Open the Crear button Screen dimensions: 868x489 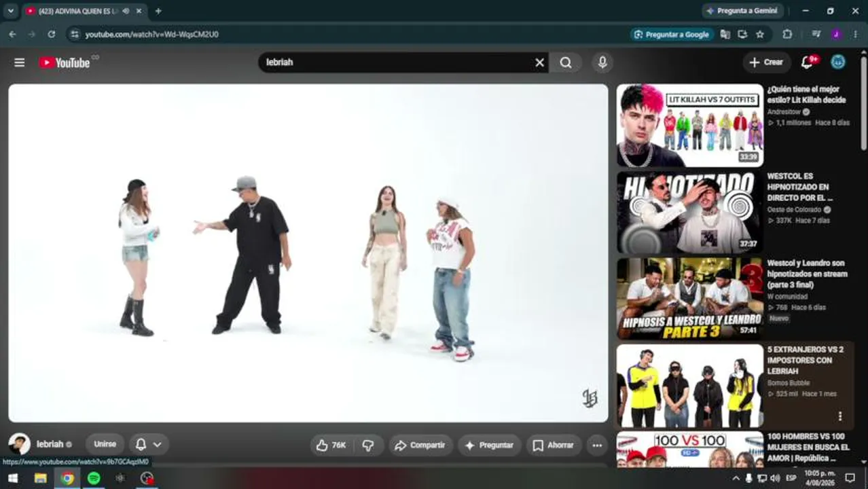[x=766, y=62]
